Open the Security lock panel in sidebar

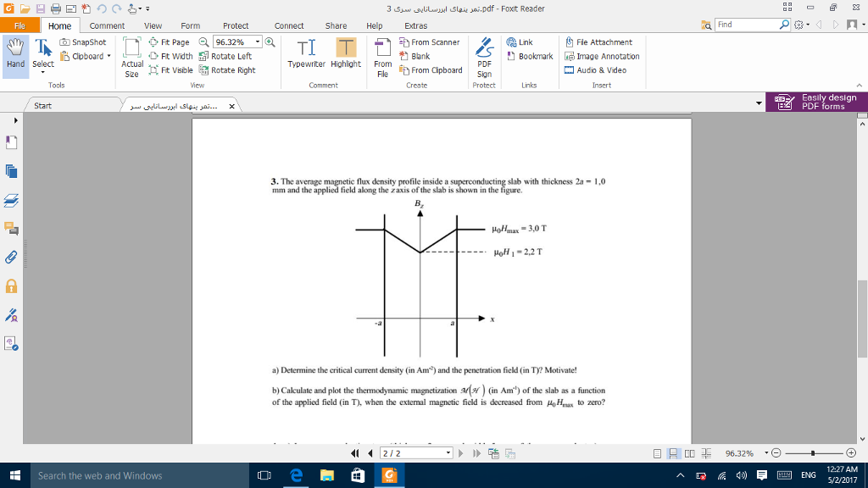(x=11, y=286)
